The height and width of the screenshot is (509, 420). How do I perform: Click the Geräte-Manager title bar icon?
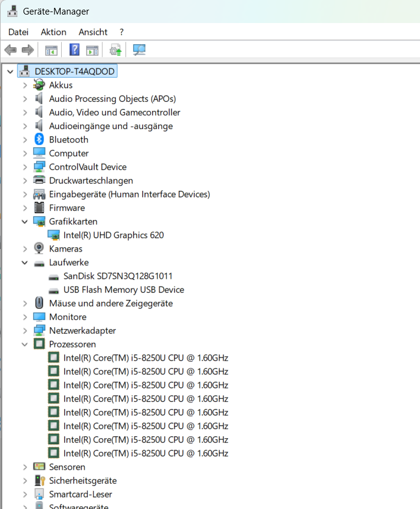click(x=12, y=11)
